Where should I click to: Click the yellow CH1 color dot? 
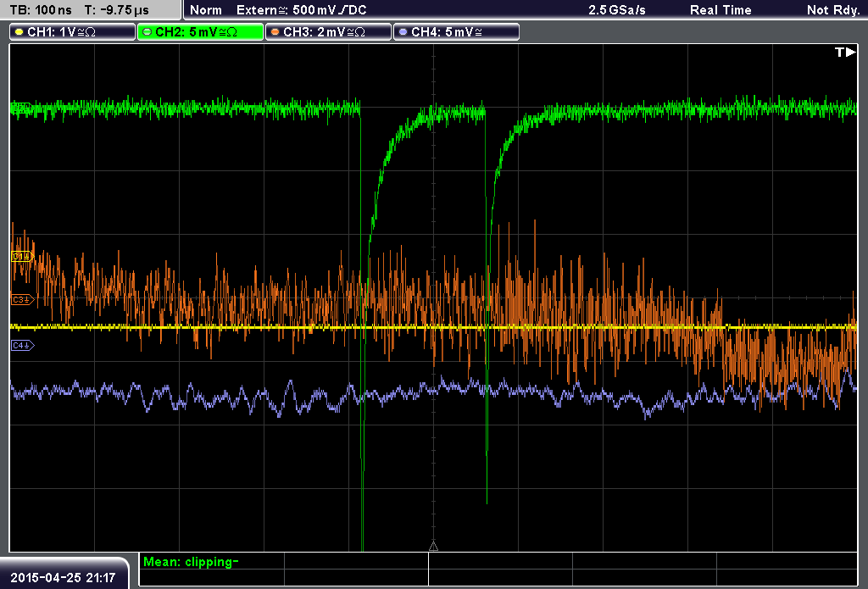coord(19,32)
